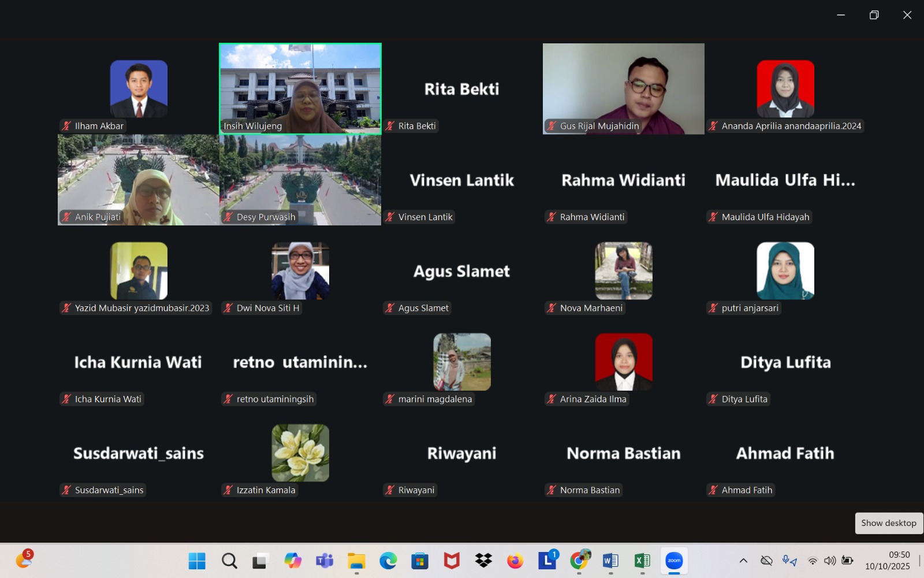Open File Explorer from the taskbar
This screenshot has width=924, height=578.
coord(356,561)
